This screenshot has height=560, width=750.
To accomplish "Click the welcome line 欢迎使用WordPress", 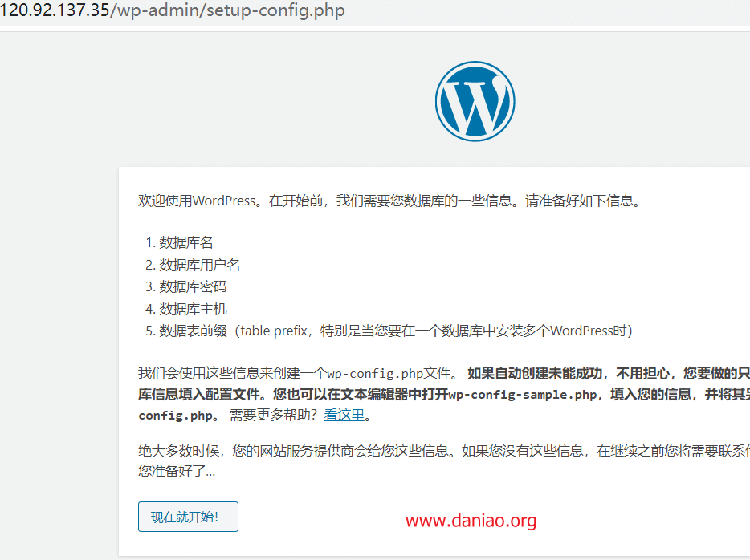I will point(389,201).
